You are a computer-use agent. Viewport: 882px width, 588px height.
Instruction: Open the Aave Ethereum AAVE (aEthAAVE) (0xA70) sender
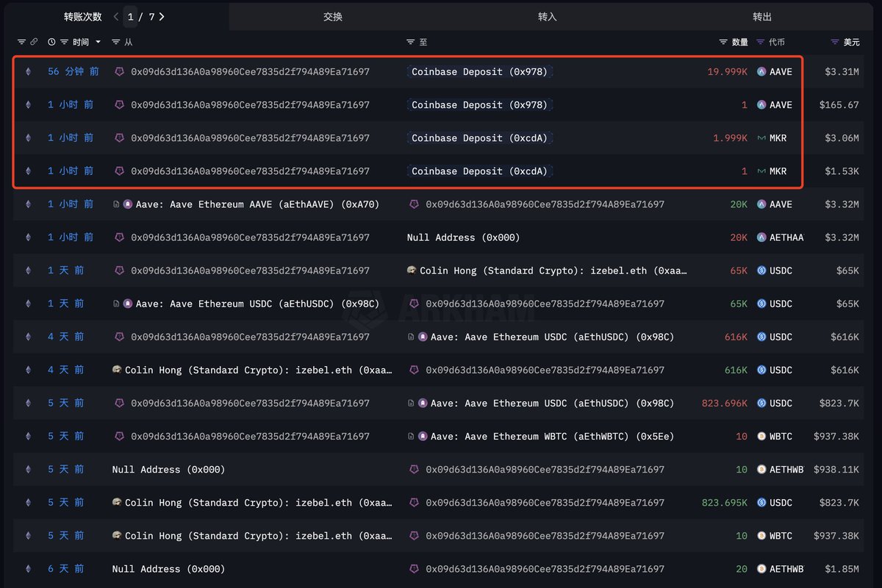pyautogui.click(x=257, y=204)
